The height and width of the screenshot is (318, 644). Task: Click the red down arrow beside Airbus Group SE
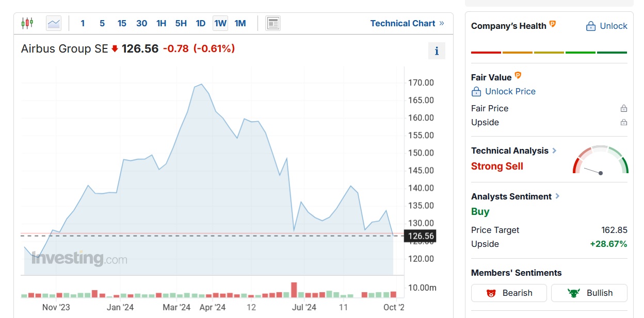(x=115, y=48)
